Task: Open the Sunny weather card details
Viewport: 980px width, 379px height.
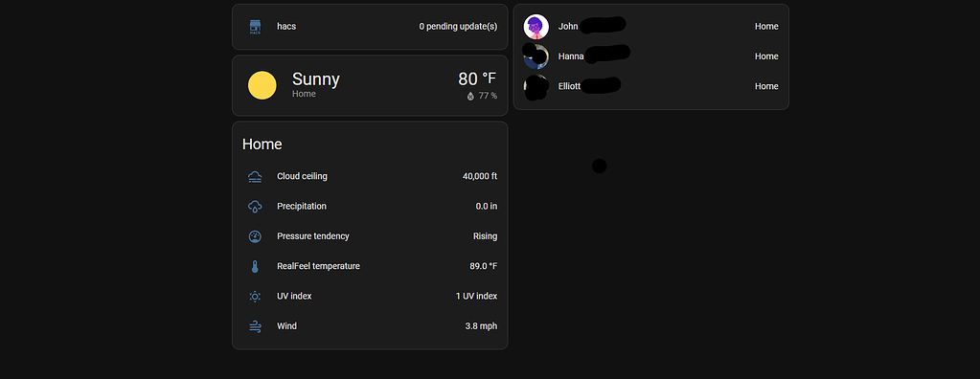Action: pyautogui.click(x=370, y=85)
